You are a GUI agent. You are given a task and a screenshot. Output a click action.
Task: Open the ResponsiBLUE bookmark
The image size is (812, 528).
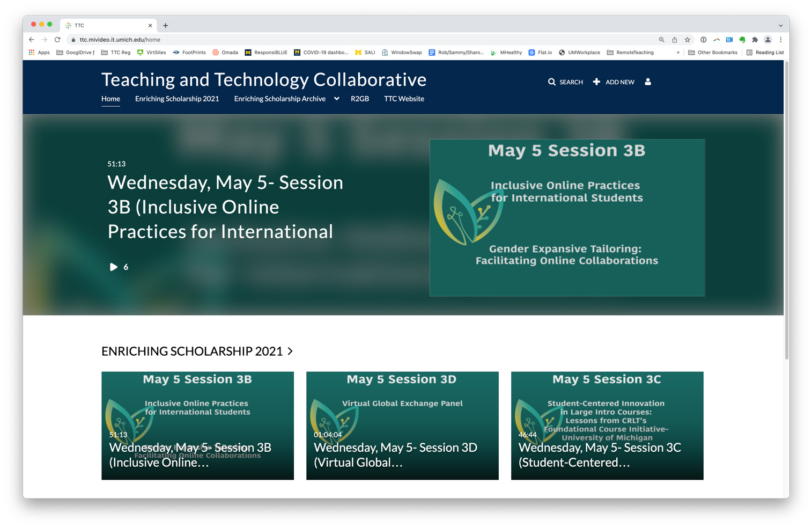266,53
